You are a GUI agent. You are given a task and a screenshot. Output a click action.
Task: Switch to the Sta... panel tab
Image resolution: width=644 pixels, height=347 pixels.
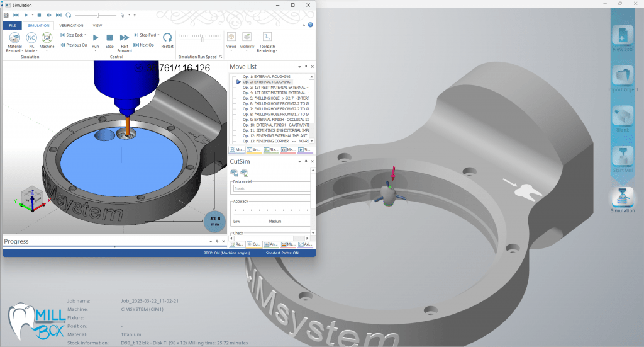coord(271,150)
